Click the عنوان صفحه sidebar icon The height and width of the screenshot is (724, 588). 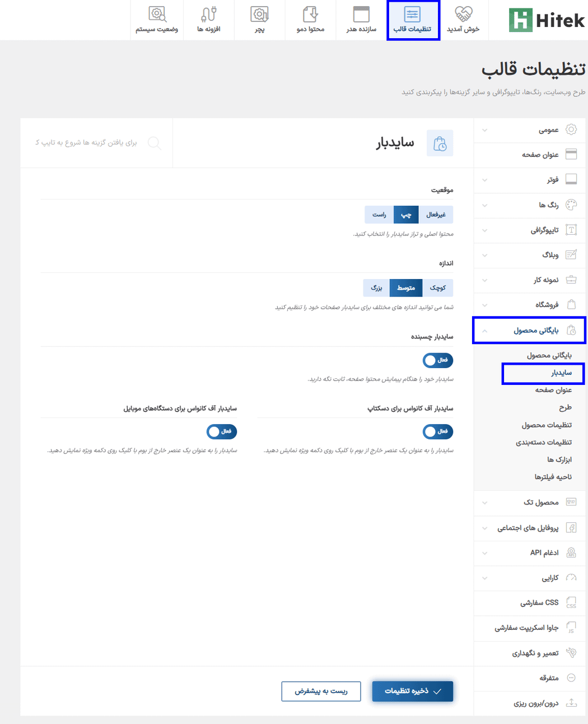(x=571, y=154)
